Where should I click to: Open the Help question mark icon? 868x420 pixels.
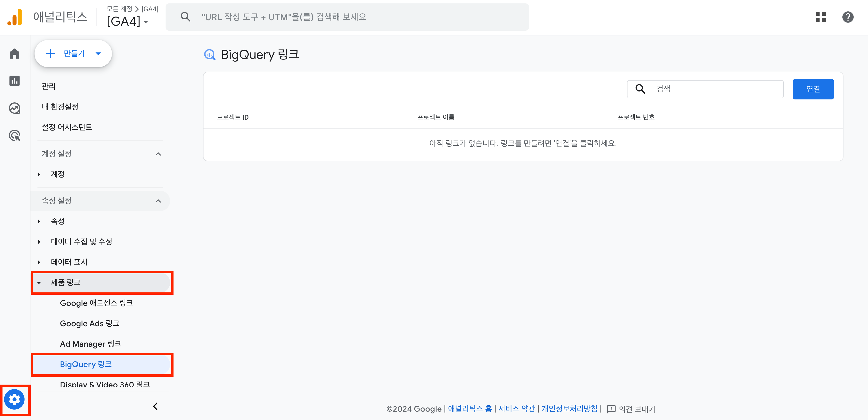coord(848,17)
